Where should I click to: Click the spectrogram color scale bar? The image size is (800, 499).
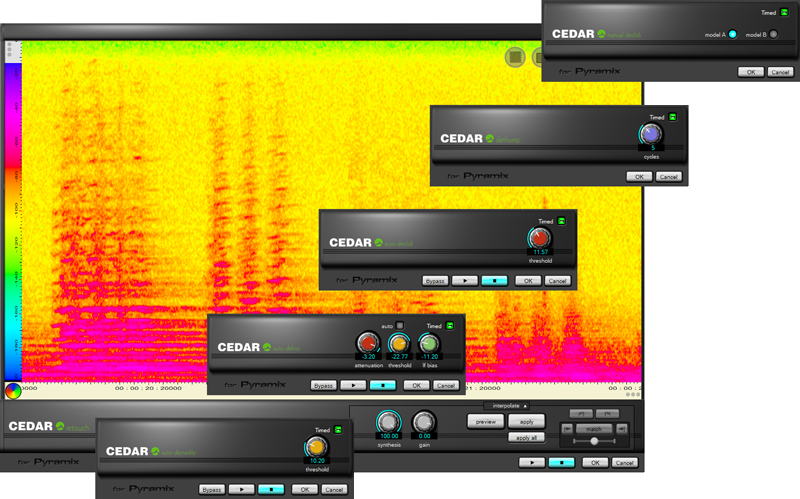click(x=13, y=222)
